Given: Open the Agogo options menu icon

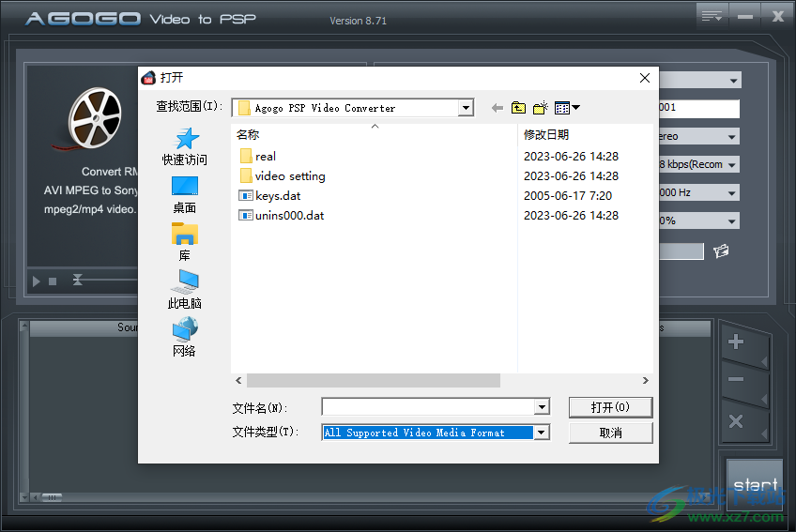Looking at the screenshot, I should coord(712,17).
